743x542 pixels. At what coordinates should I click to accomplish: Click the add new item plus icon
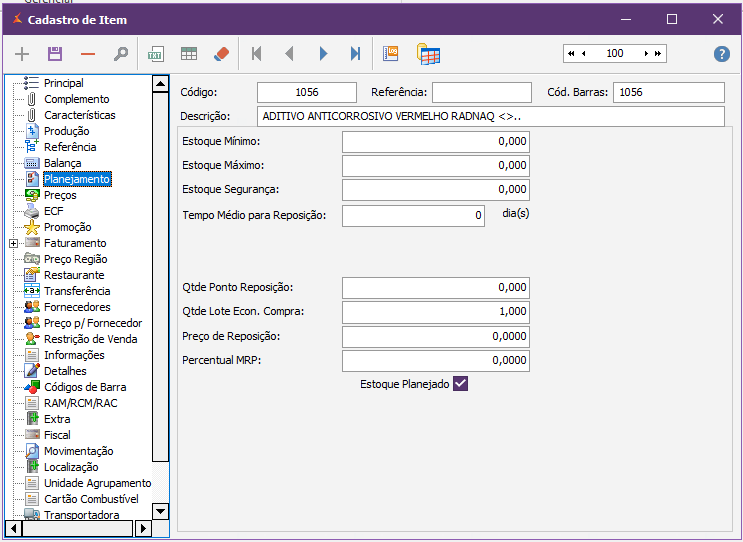coord(22,54)
